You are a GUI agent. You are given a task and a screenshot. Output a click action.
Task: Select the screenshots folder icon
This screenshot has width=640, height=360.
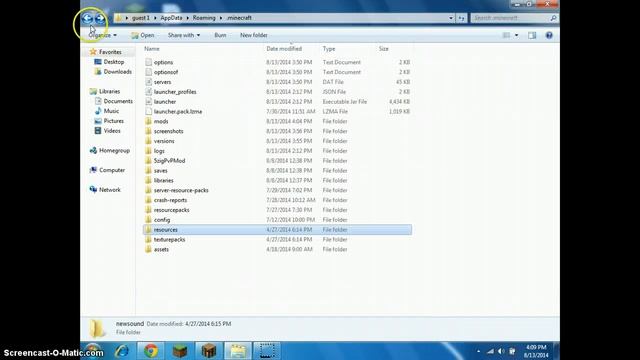pyautogui.click(x=149, y=131)
